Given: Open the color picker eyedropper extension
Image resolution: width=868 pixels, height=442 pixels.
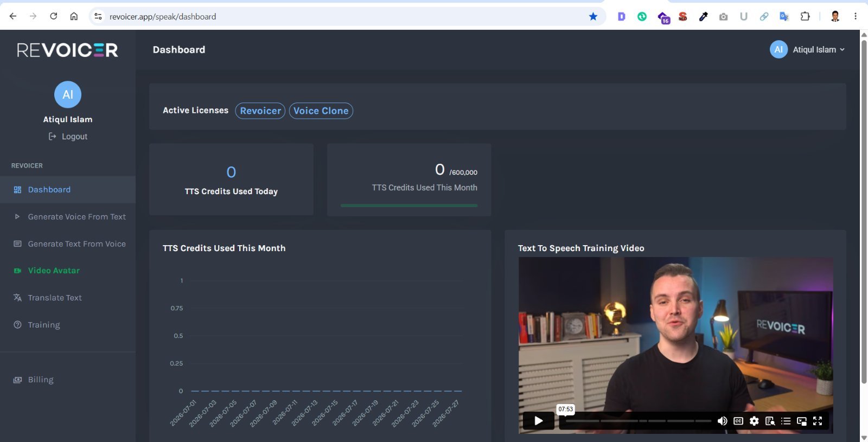Looking at the screenshot, I should coord(703,16).
